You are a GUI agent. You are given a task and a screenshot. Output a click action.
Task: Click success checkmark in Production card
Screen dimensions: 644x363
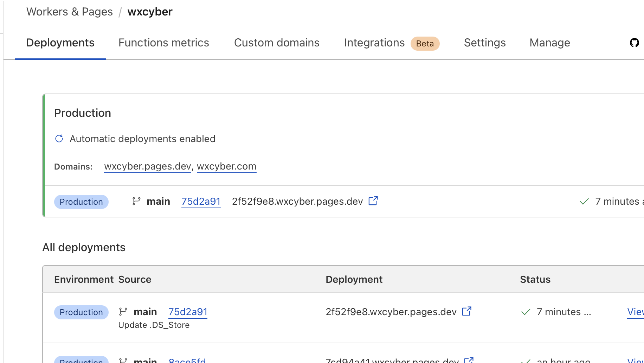click(584, 202)
